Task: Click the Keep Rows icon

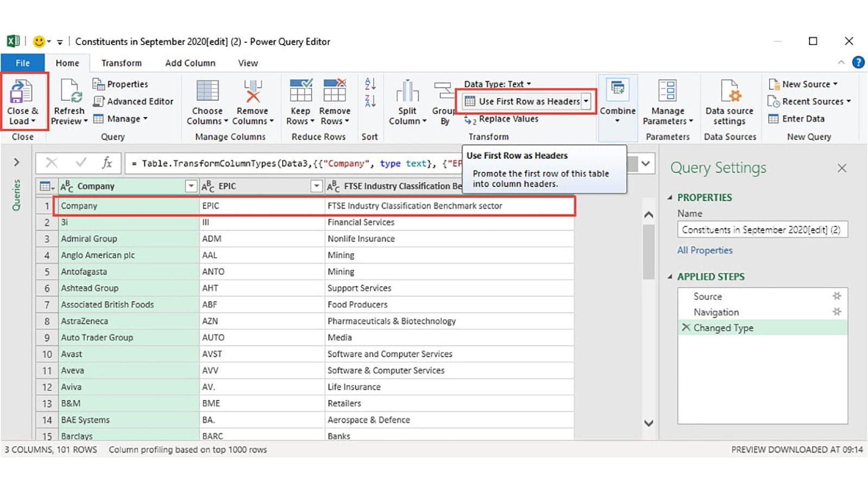Action: [301, 91]
